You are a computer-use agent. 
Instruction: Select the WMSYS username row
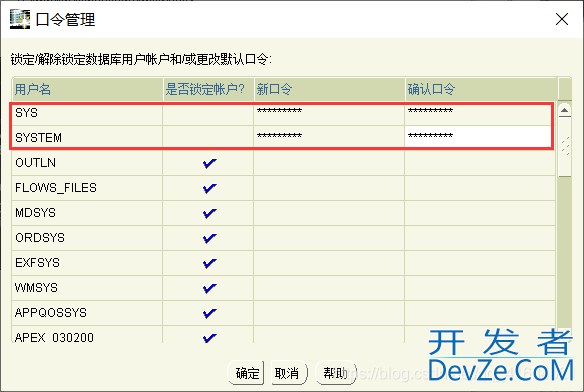pos(87,288)
